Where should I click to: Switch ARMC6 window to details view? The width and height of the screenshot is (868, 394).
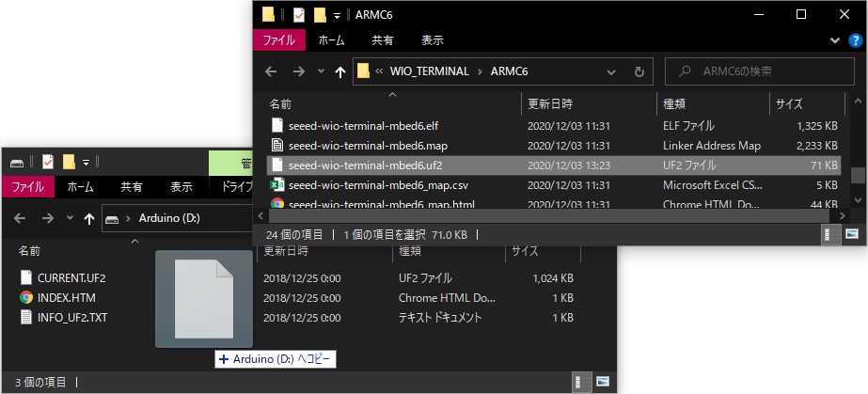[x=831, y=235]
